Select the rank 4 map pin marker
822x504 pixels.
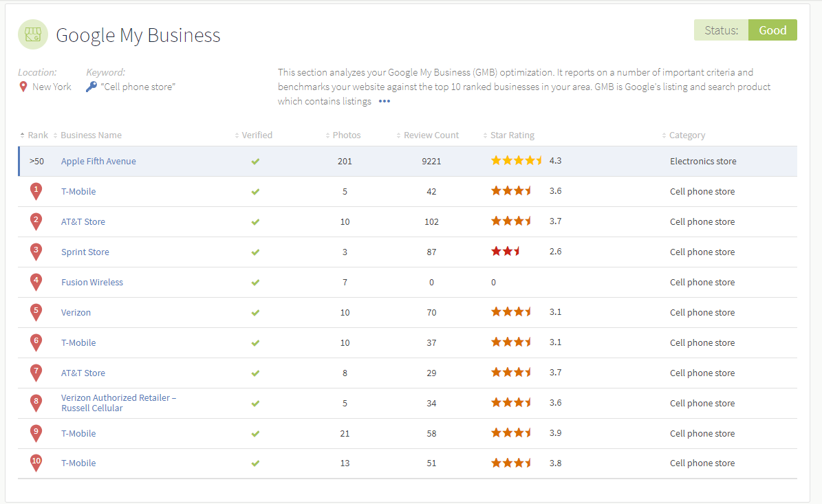click(36, 282)
